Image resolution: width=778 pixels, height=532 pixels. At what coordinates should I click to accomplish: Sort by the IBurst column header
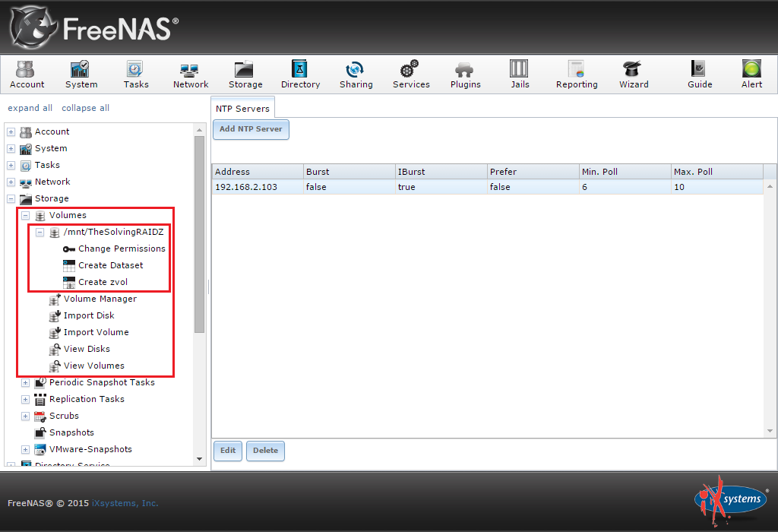pyautogui.click(x=441, y=172)
